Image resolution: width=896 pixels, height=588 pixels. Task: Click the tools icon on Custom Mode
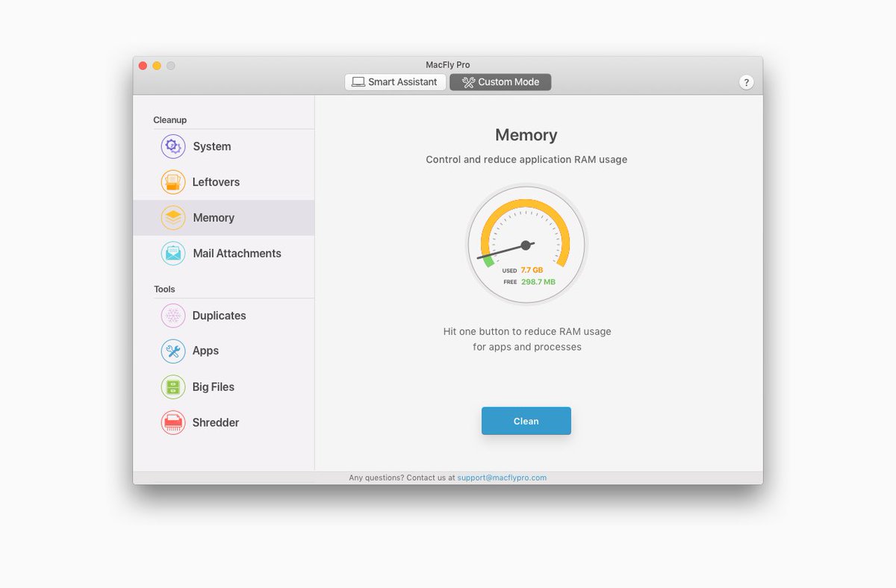click(x=468, y=82)
